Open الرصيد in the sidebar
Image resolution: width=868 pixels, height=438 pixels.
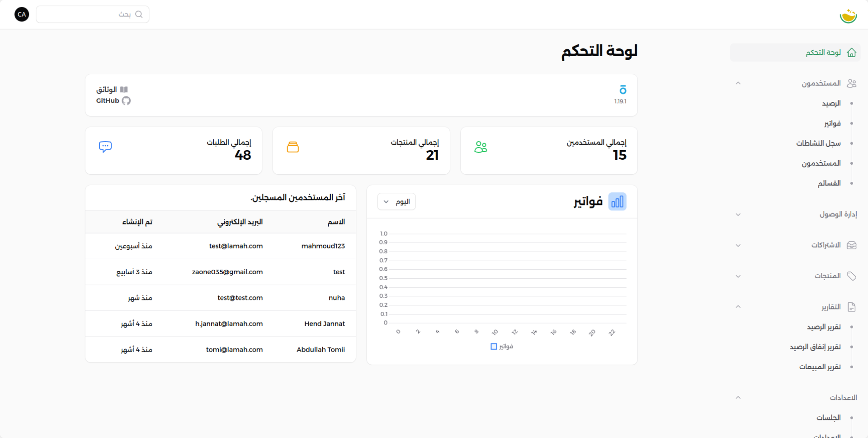831,104
